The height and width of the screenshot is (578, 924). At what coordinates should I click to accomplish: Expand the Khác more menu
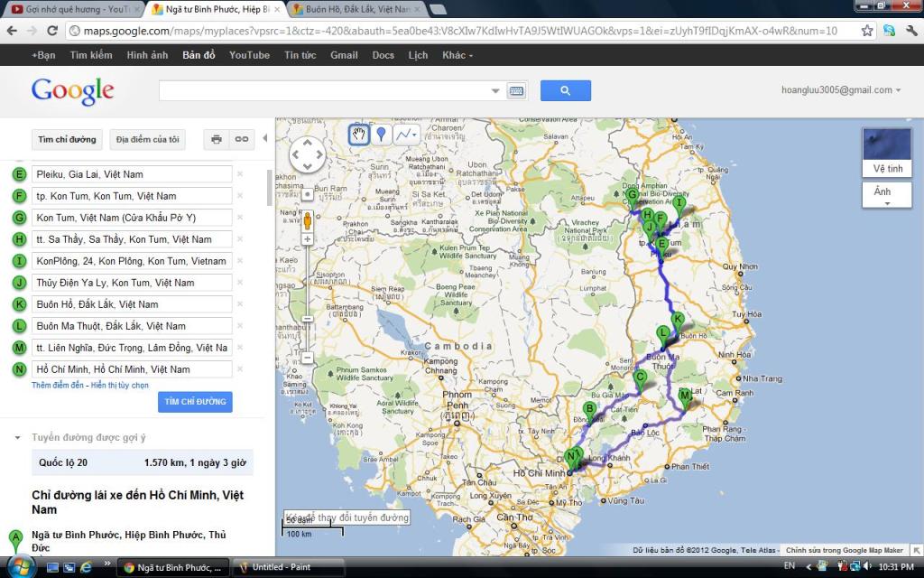coord(457,55)
